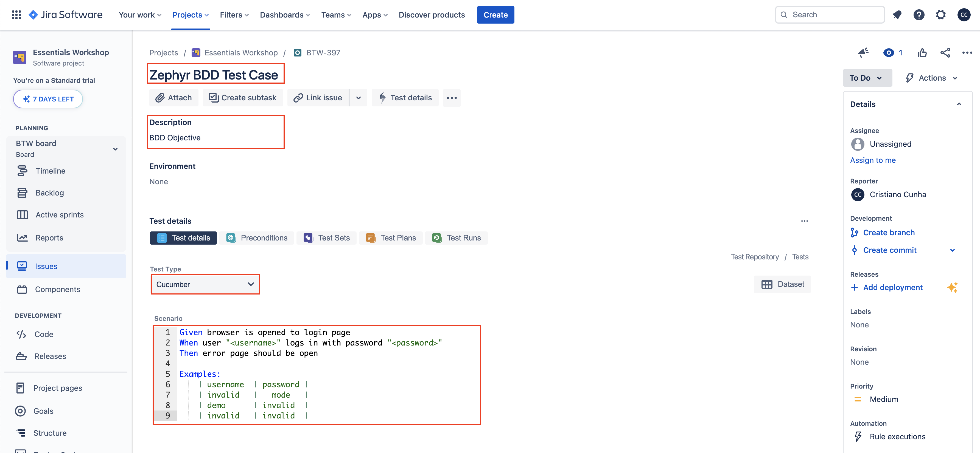Switch to the Test Sets tab
This screenshot has height=453, width=980.
coord(327,238)
